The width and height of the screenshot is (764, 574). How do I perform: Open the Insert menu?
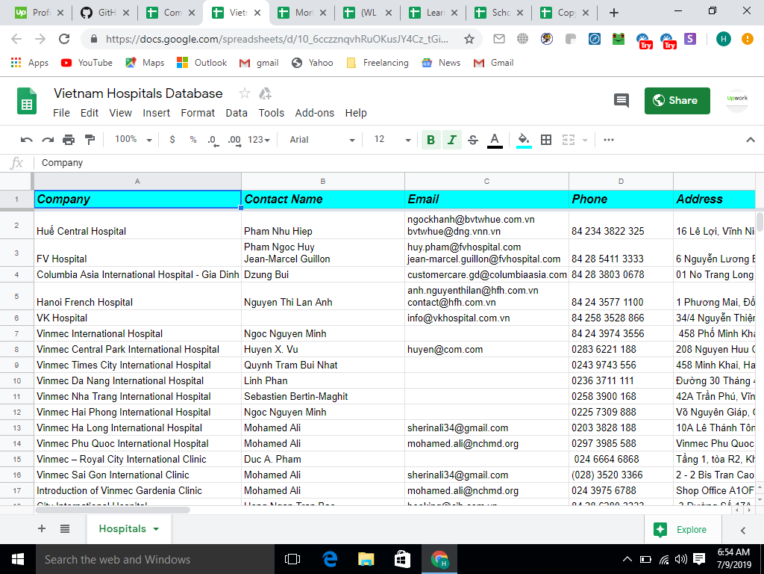point(156,113)
